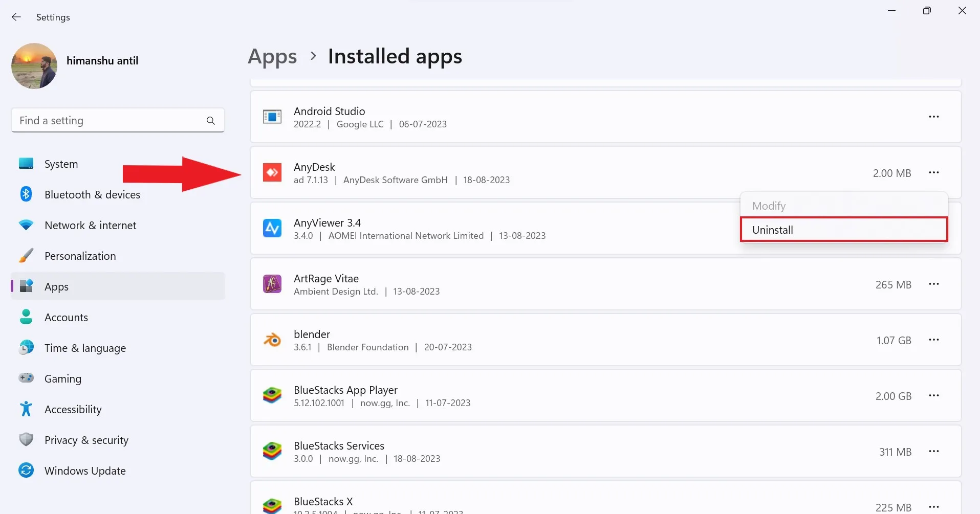Open more options for BlueStacks Services

(934, 451)
